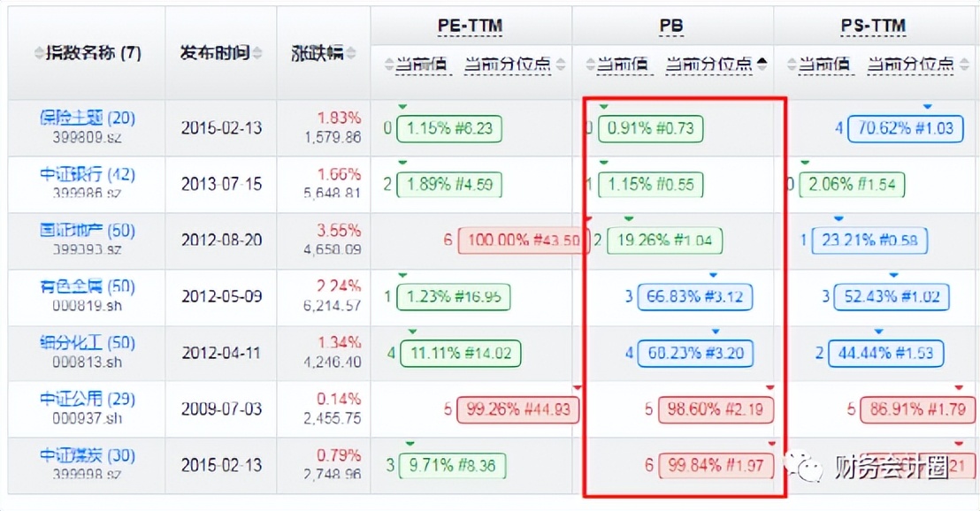This screenshot has width=980, height=511.
Task: Toggle the red down-triangle on 中证公用 PB badge
Action: coord(772,386)
